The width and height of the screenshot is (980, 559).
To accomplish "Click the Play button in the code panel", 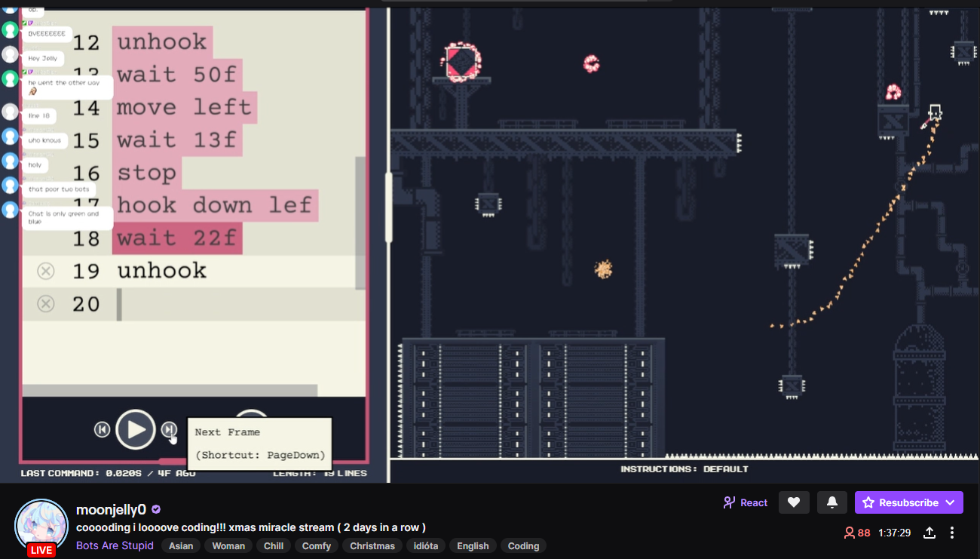I will click(x=136, y=429).
